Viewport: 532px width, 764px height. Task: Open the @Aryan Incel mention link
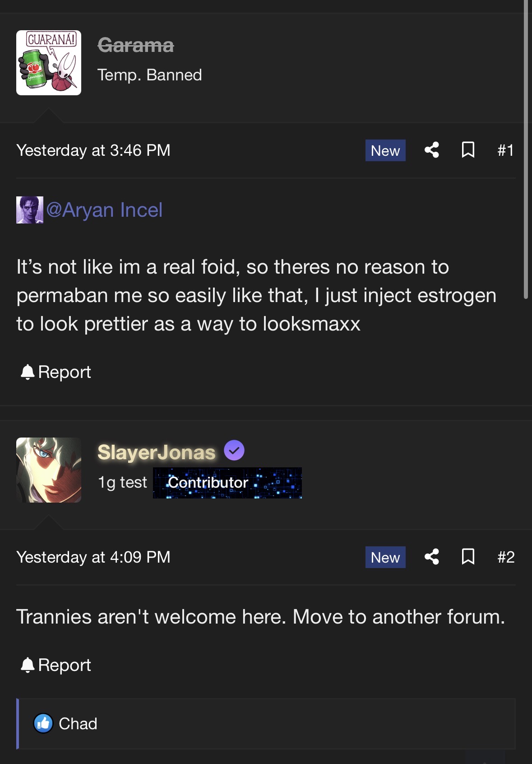coord(104,210)
